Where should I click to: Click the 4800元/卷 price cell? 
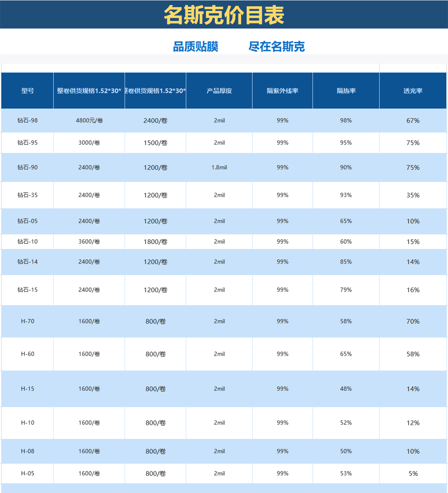[x=89, y=121]
